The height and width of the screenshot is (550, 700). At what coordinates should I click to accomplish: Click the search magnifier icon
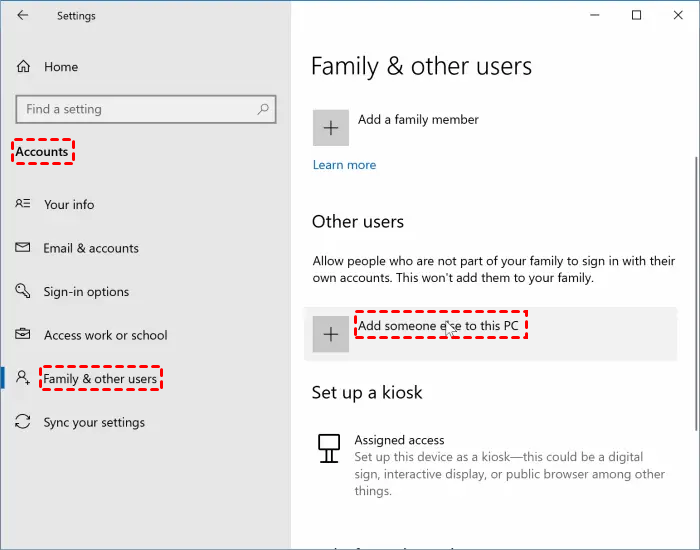(264, 109)
